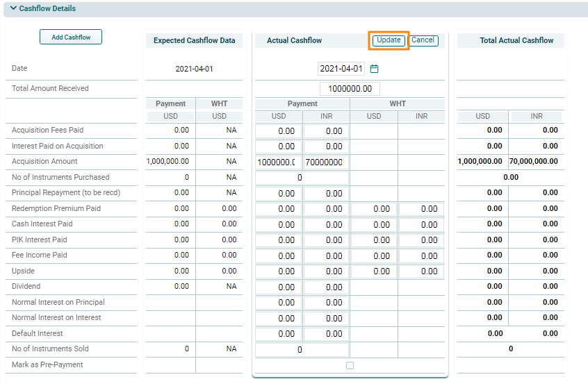Click Principal Repayment USD payment field

(278, 194)
